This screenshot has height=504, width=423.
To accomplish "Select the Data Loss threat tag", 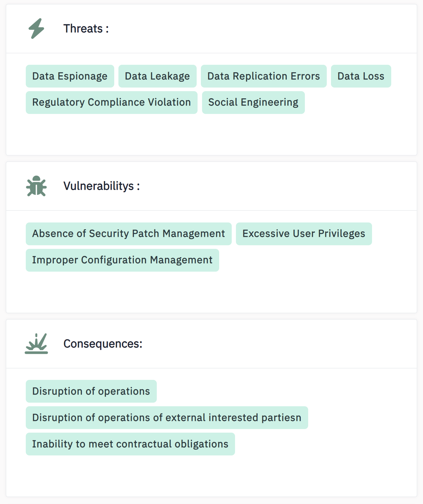I will coord(361,76).
